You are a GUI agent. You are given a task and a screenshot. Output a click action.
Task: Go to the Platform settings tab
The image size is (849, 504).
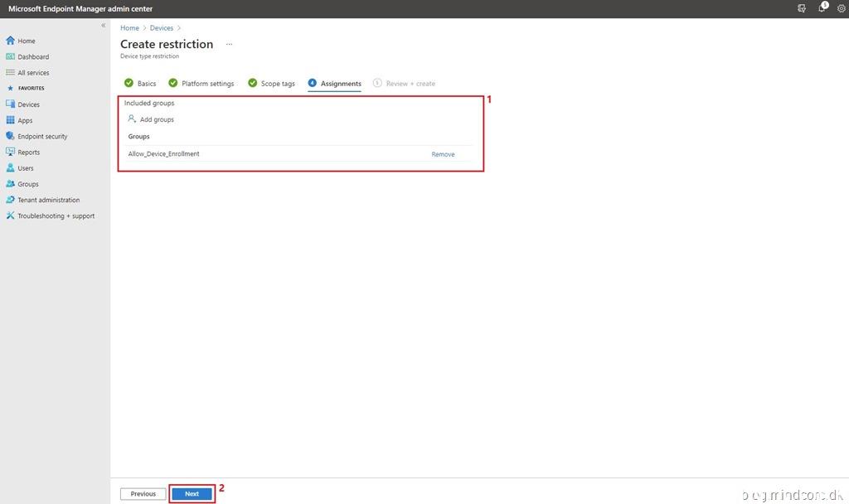point(207,84)
